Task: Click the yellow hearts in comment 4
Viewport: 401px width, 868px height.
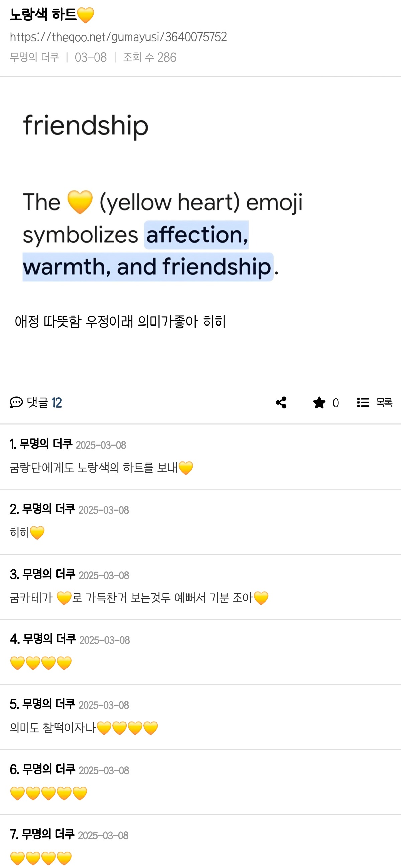Action: tap(41, 663)
